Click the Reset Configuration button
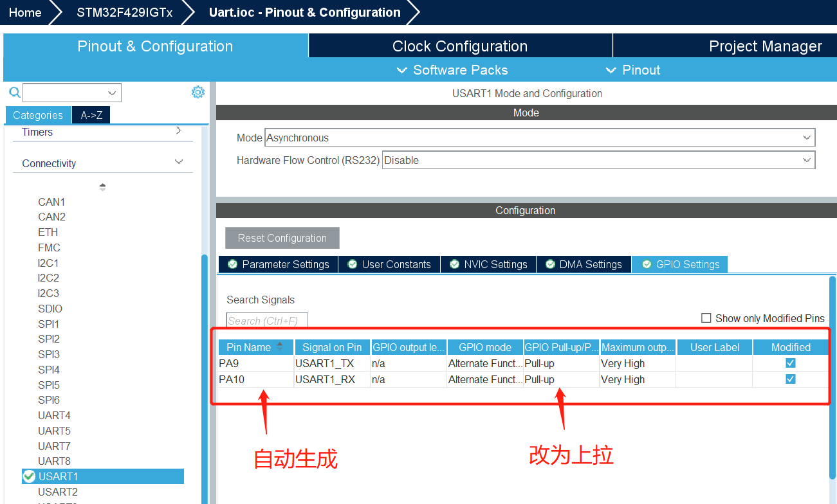Image resolution: width=837 pixels, height=504 pixels. pyautogui.click(x=282, y=238)
